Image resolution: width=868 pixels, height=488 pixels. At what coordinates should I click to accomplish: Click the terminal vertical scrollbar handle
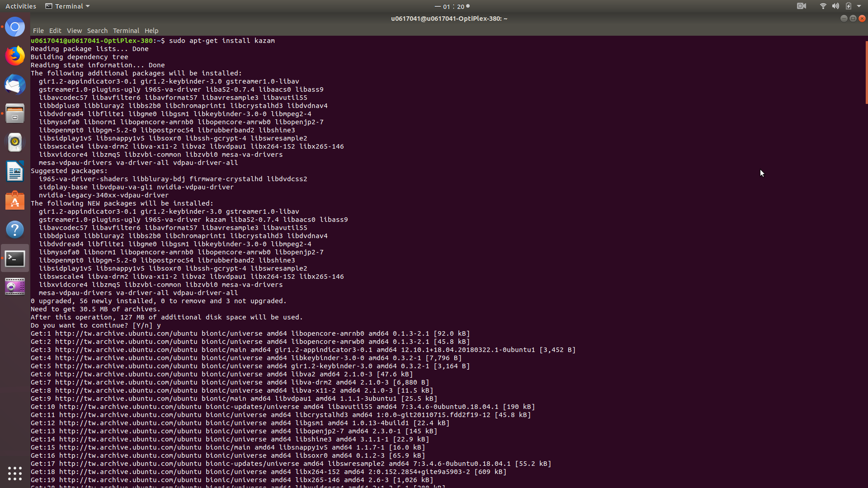pyautogui.click(x=866, y=72)
